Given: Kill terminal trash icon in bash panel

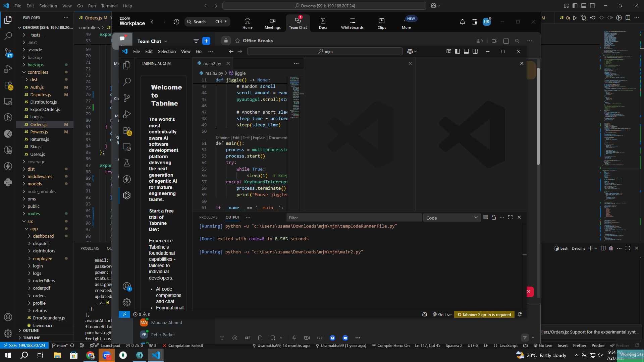Looking at the screenshot, I should [x=611, y=248].
